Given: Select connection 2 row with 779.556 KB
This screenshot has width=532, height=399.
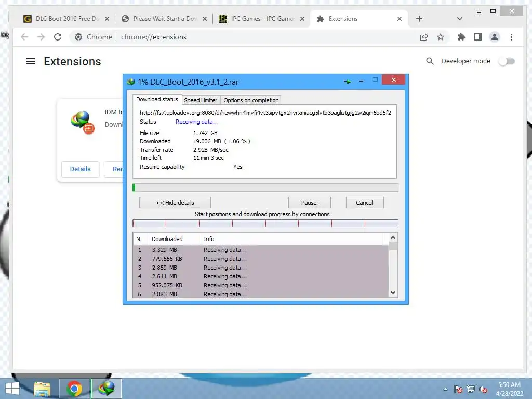Looking at the screenshot, I should (261, 259).
